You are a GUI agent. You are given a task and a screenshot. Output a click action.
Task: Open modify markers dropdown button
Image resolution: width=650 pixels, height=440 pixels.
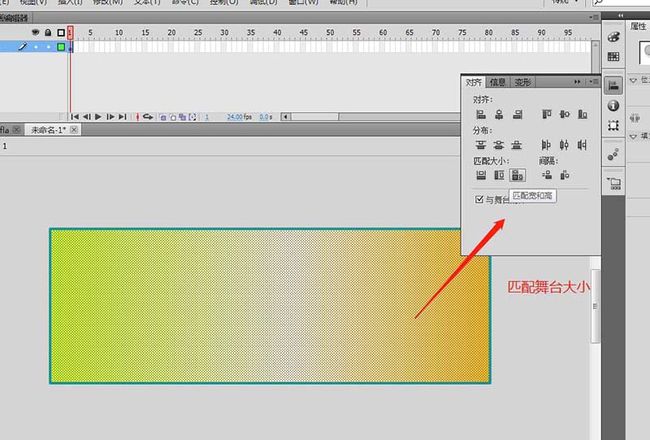192,117
